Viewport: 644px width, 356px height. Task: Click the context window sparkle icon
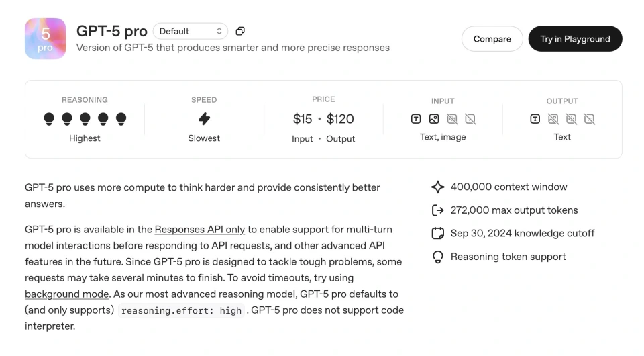(x=437, y=187)
